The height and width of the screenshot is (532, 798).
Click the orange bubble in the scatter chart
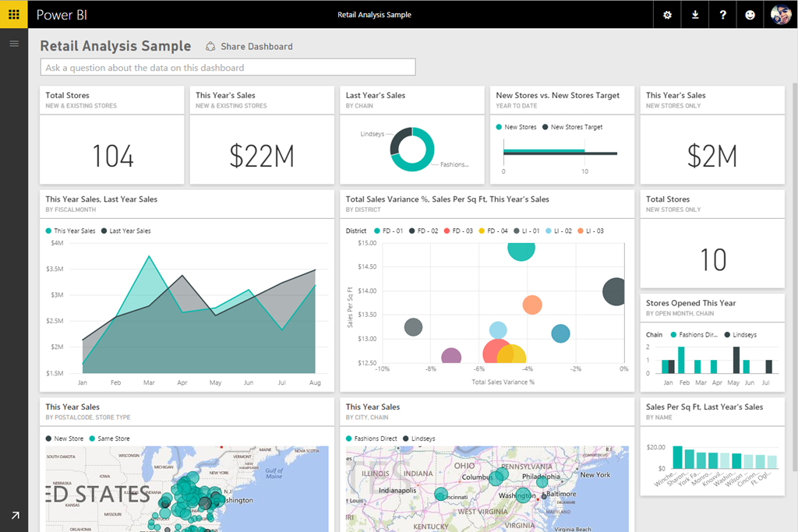(x=531, y=305)
